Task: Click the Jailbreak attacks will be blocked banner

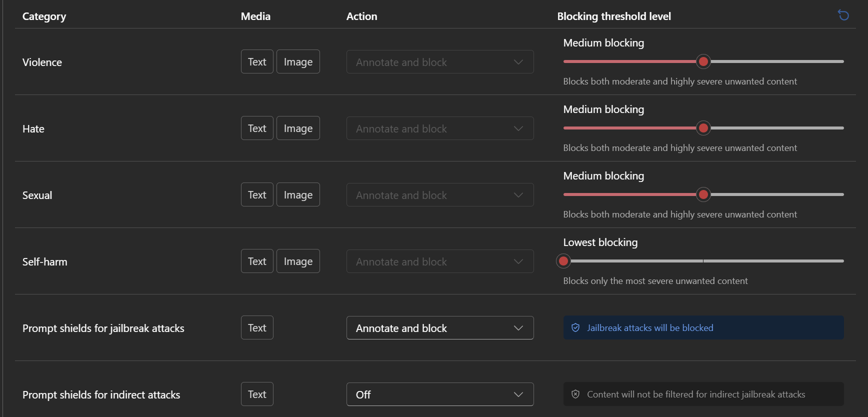Action: pos(703,327)
